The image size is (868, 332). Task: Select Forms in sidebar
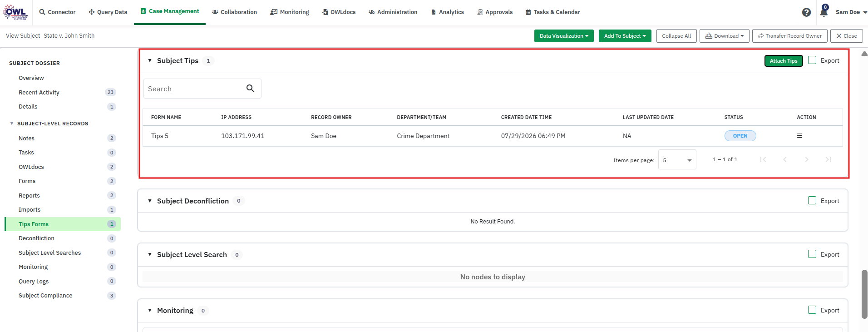tap(27, 181)
